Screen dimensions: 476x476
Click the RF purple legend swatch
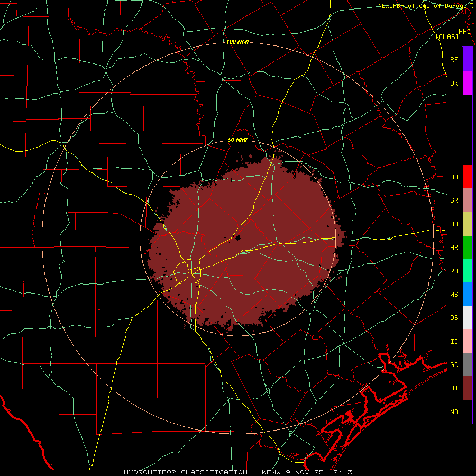(x=467, y=59)
